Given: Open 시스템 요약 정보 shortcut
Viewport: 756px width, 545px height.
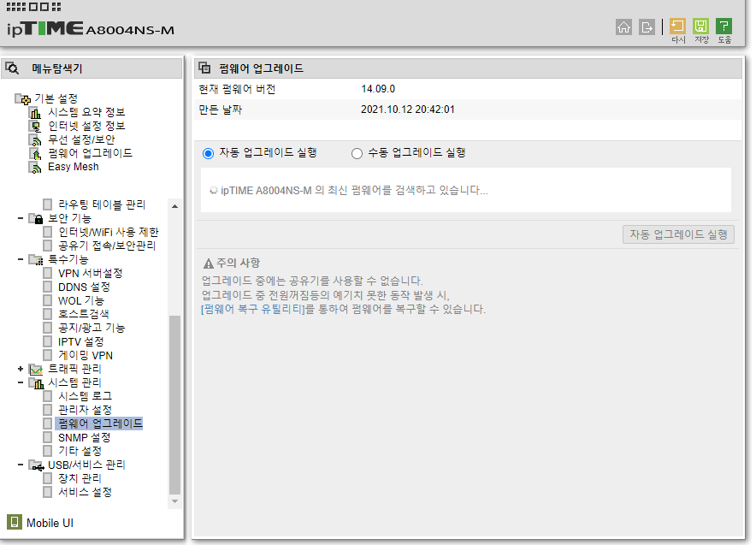Looking at the screenshot, I should (86, 112).
